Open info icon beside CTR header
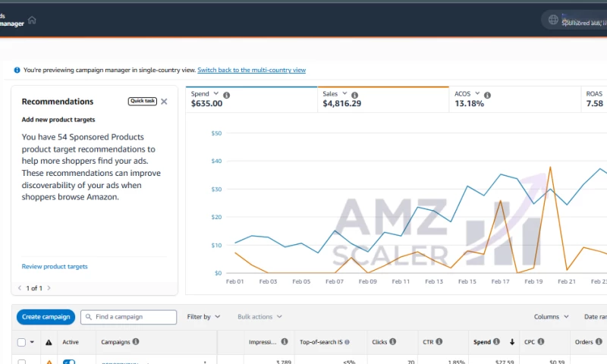 tap(439, 341)
